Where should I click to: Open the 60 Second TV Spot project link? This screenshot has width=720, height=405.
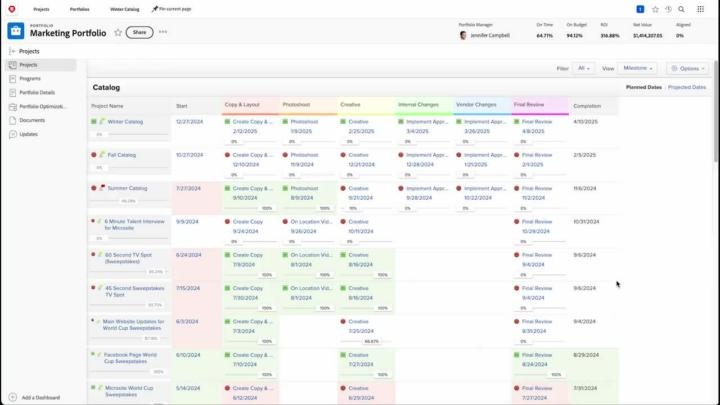tap(128, 258)
